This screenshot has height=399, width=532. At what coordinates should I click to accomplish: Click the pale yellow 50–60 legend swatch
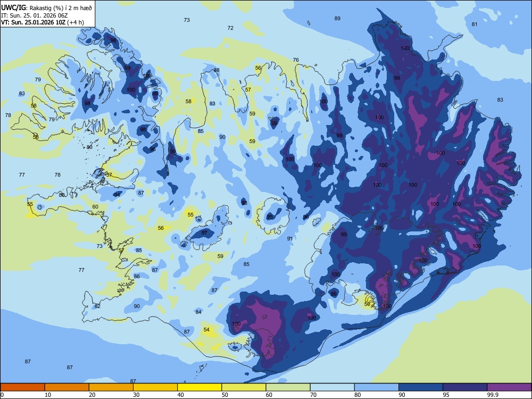tap(244, 387)
